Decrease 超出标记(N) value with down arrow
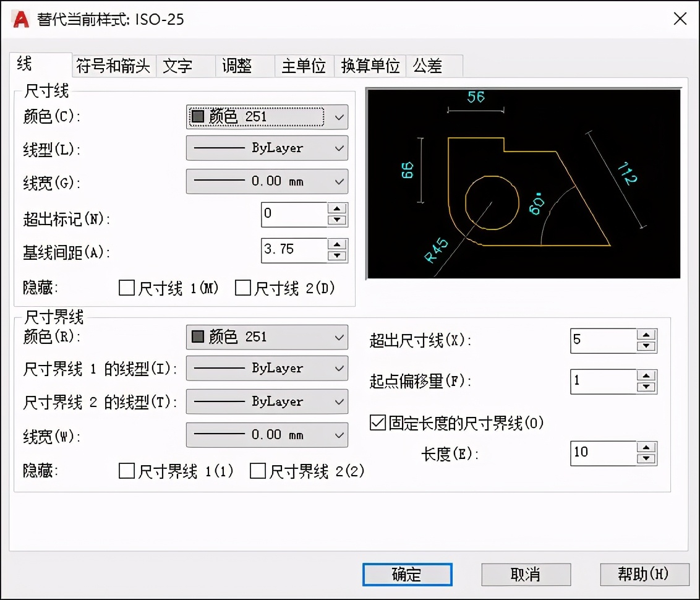The image size is (700, 600). point(337,220)
